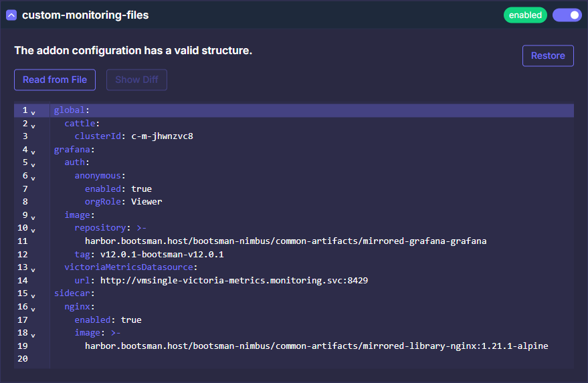Fold the sidecar section at line 15
588x383 pixels.
33,295
